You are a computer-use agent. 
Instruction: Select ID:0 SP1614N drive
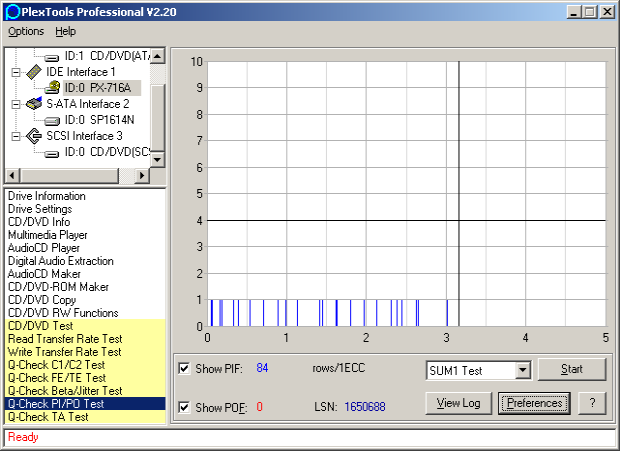pos(100,120)
